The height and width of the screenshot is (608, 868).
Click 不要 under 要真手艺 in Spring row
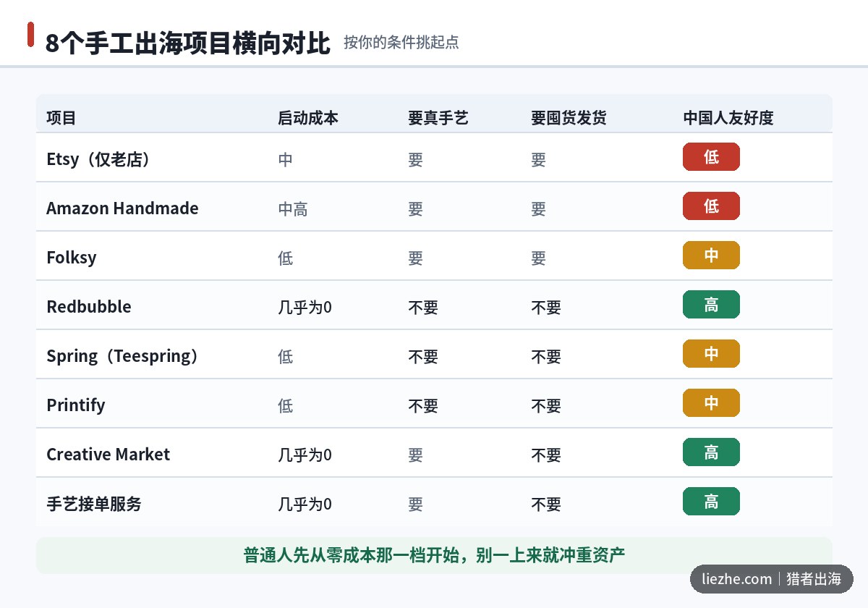(x=423, y=357)
